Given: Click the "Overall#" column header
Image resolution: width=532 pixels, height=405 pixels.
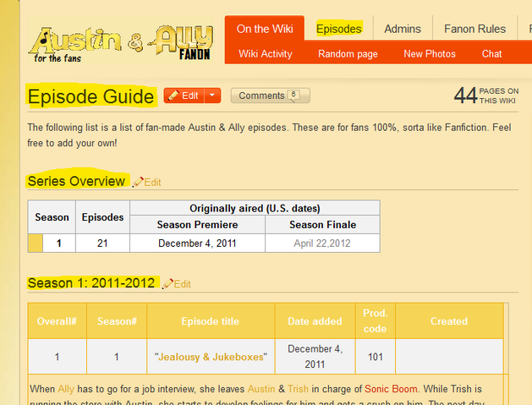Looking at the screenshot, I should click(x=57, y=321).
